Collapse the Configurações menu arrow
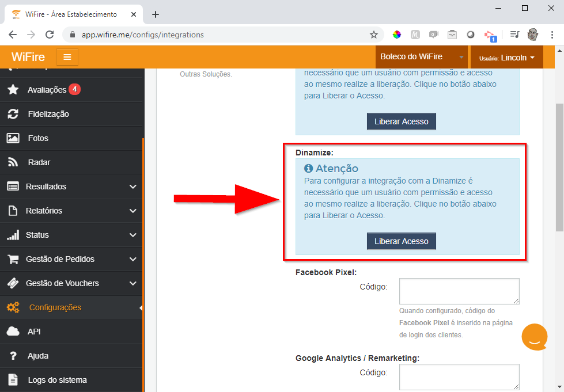 tap(141, 308)
